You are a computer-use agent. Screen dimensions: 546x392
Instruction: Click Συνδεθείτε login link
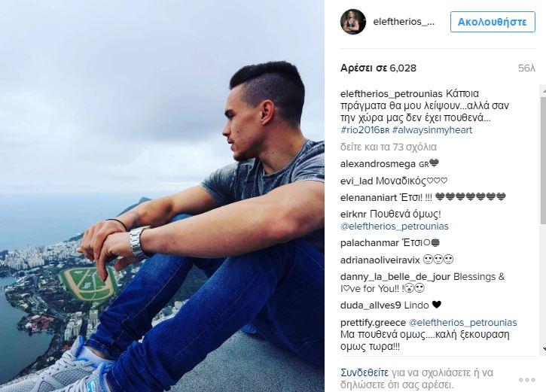365,373
